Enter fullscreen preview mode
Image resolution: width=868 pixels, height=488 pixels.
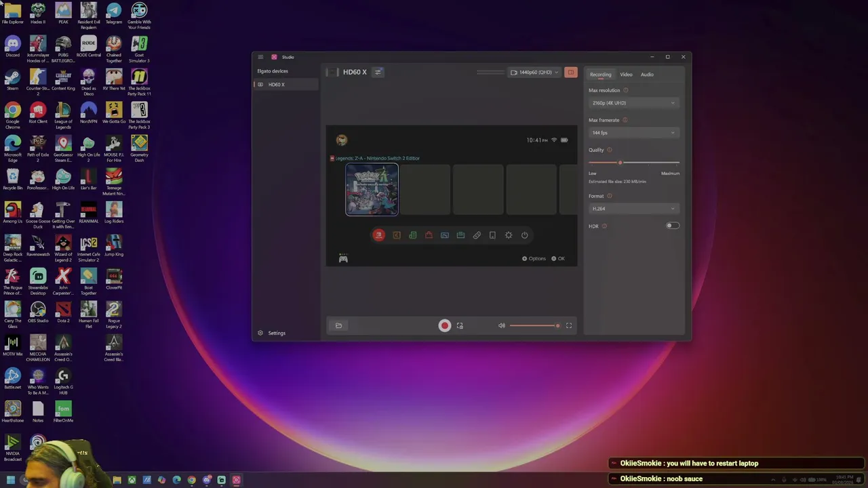click(x=569, y=326)
